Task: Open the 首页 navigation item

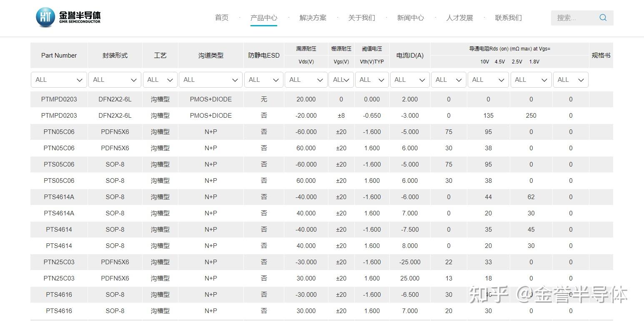Action: (222, 18)
